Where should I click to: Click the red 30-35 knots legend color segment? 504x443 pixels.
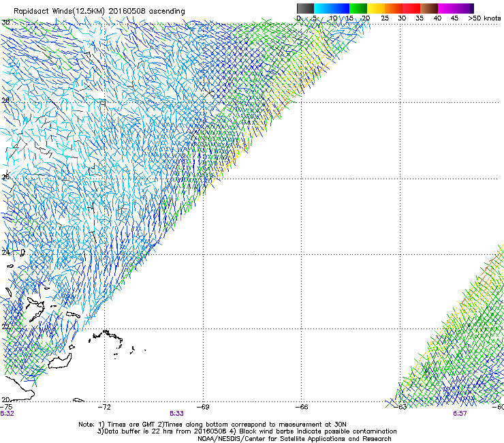tap(411, 8)
